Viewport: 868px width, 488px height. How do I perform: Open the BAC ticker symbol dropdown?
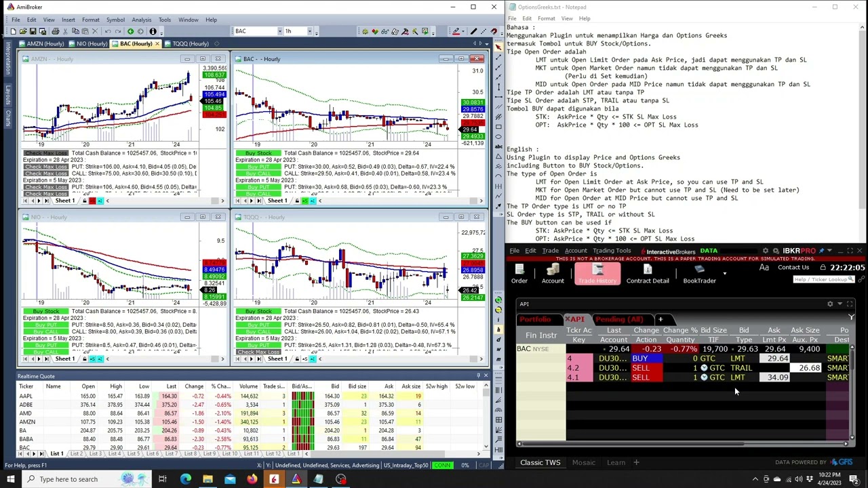click(x=279, y=31)
